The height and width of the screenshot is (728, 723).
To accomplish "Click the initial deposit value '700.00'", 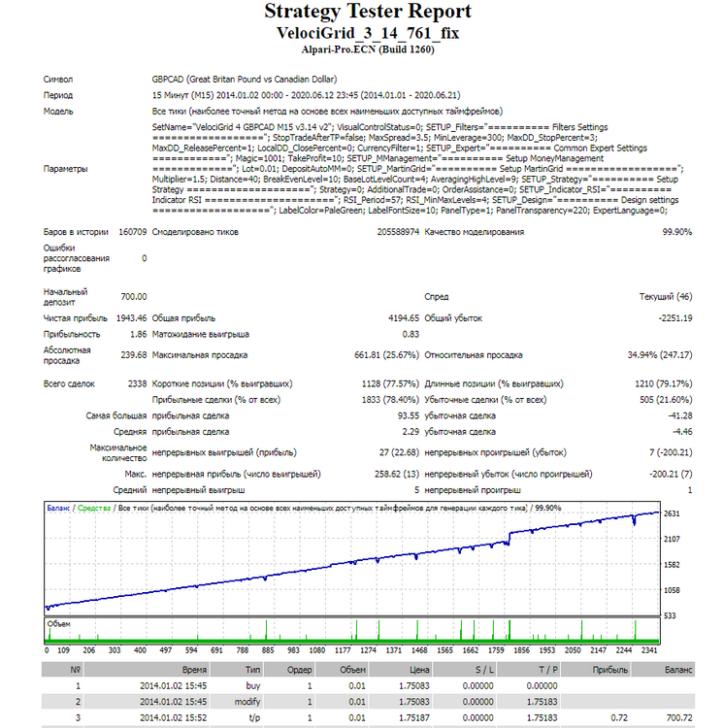I will click(134, 297).
